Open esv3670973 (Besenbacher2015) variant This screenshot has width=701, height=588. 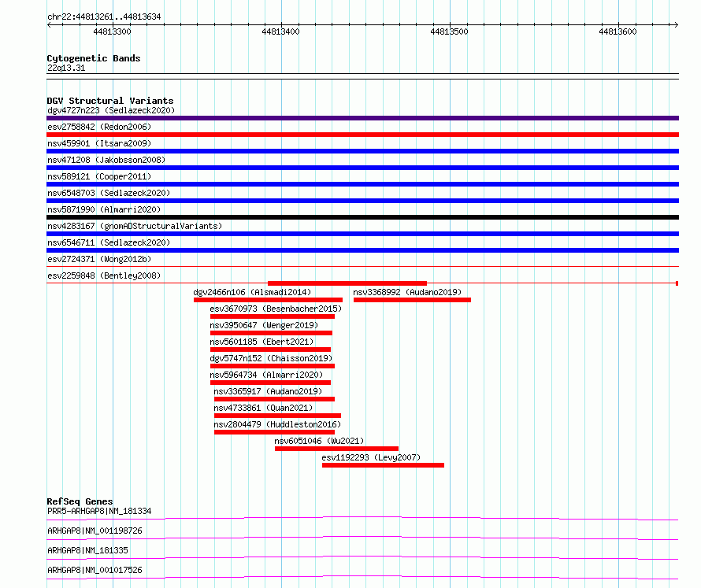coord(276,309)
